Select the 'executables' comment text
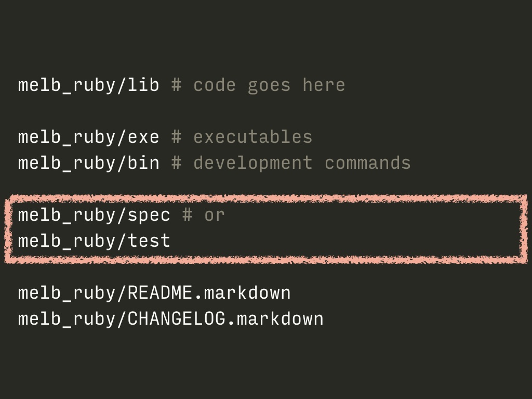532x399 pixels. [x=253, y=137]
